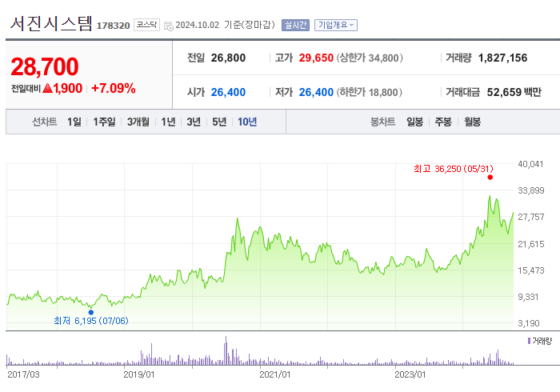Image resolution: width=560 pixels, height=392 pixels.
Task: Click the current price 28,700
Action: click(x=45, y=66)
